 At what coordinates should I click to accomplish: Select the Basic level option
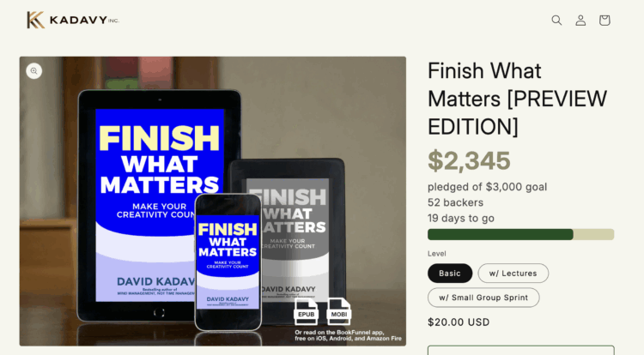coord(450,274)
